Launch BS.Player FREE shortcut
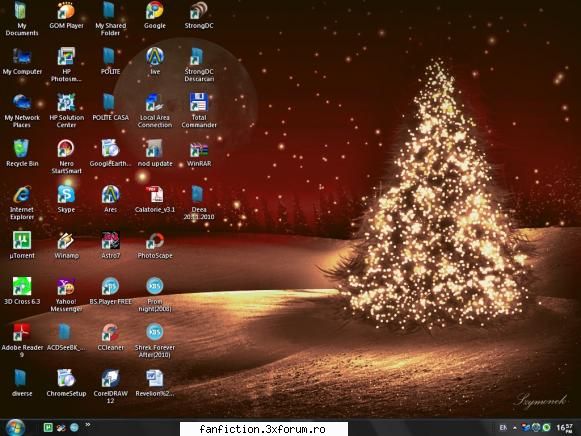581x436 pixels. (110, 286)
